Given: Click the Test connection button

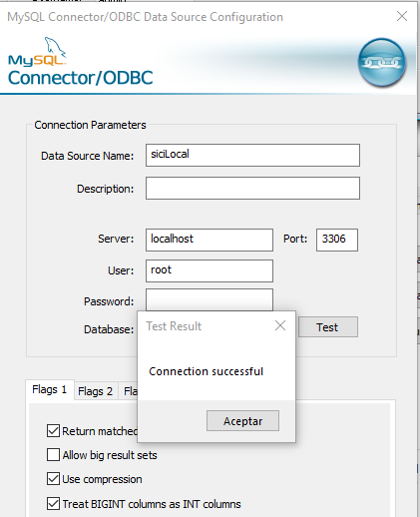Looking at the screenshot, I should [x=328, y=327].
